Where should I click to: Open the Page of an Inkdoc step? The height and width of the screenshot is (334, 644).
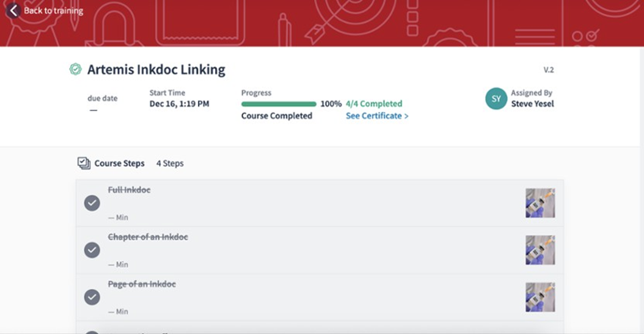point(142,284)
